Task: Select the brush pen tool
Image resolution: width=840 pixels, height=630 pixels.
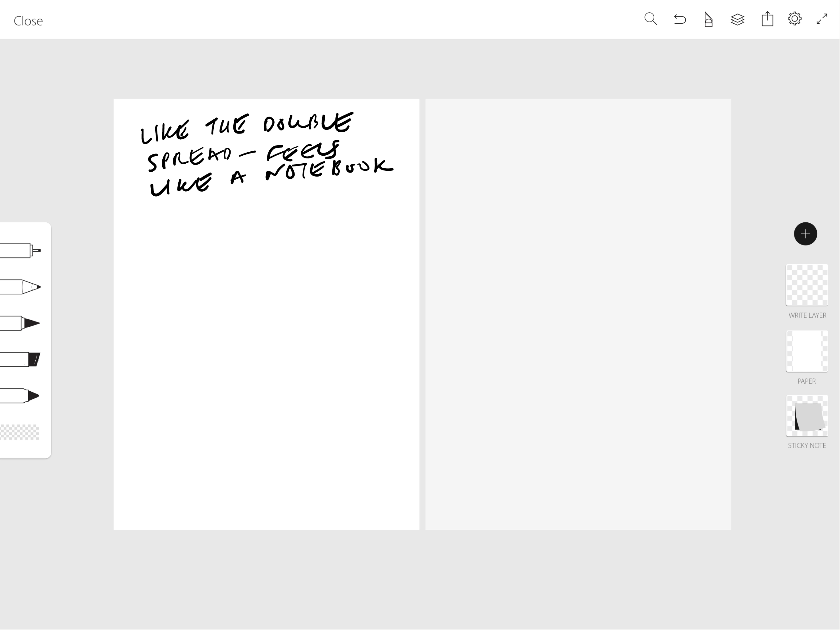Action: pos(21,323)
